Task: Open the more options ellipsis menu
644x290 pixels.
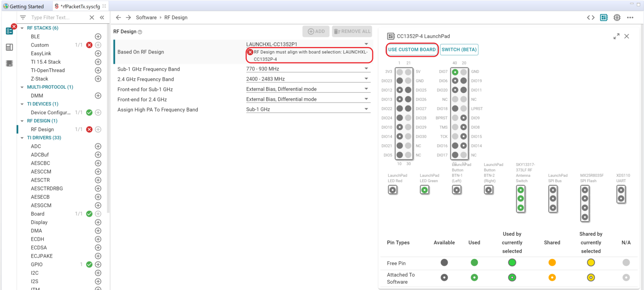Action: pos(630,18)
